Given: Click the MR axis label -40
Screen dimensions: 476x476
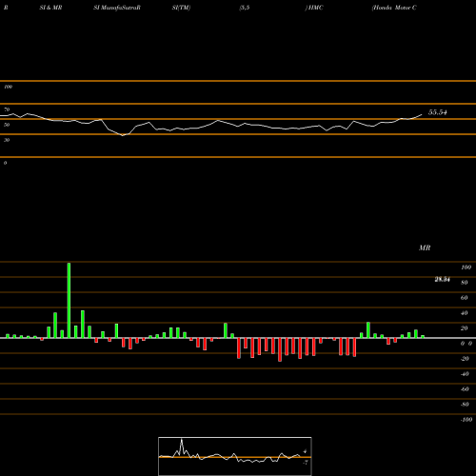Looking at the screenshot, I should 465,374.
